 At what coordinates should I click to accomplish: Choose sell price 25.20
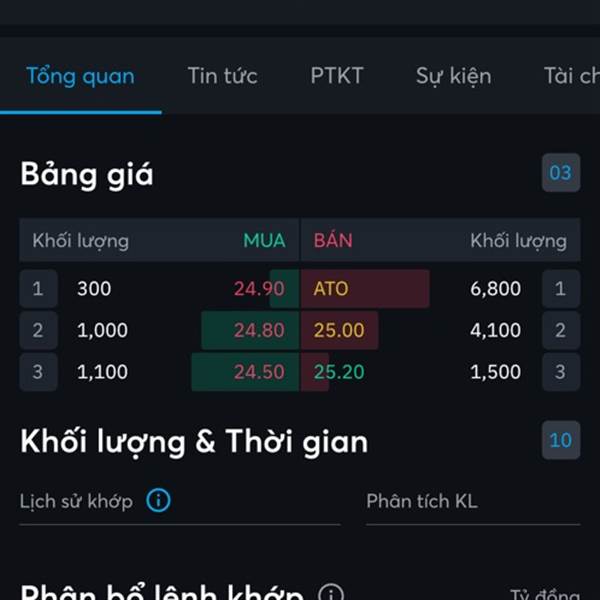tap(339, 372)
